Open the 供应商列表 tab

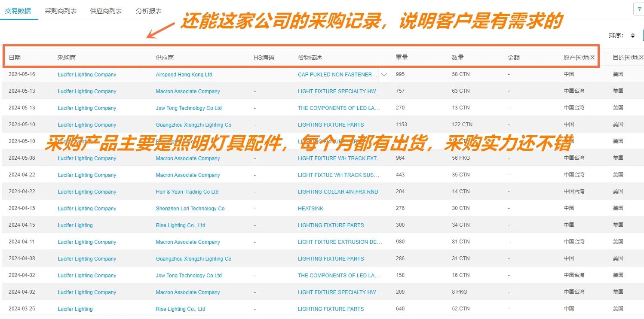point(106,11)
